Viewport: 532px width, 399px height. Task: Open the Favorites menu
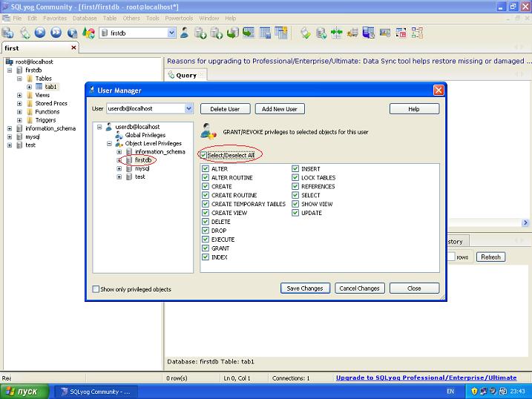point(55,19)
